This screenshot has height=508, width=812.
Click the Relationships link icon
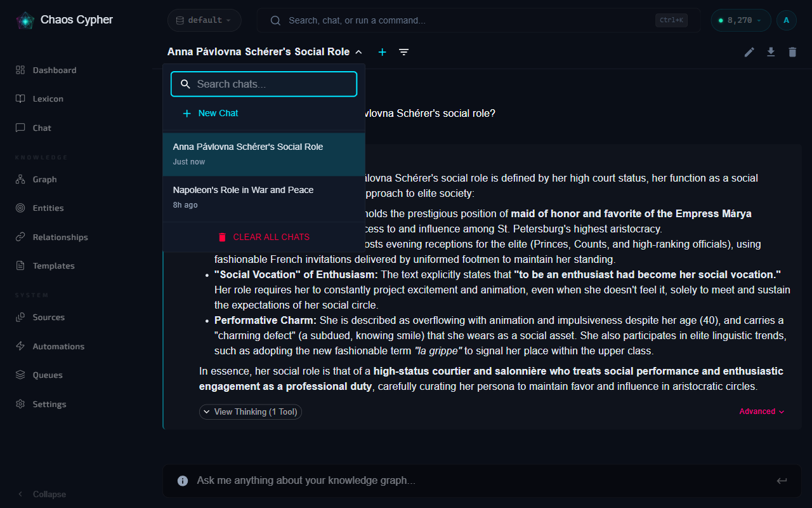click(20, 237)
